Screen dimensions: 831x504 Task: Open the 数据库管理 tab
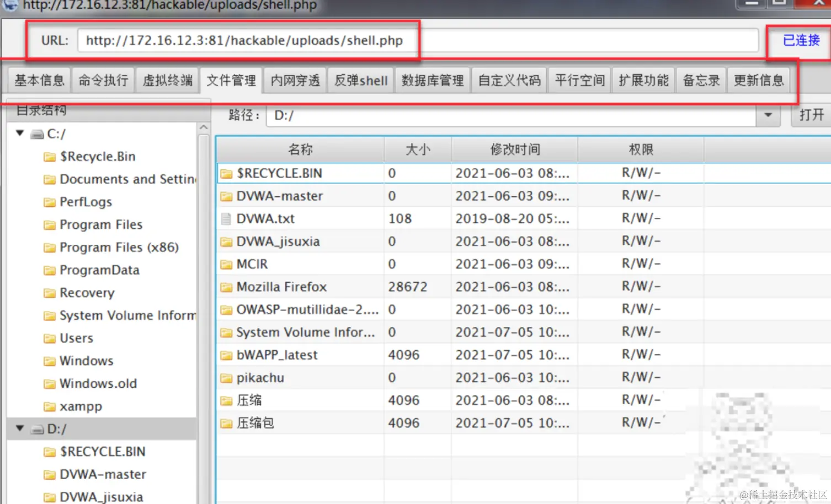(x=433, y=81)
